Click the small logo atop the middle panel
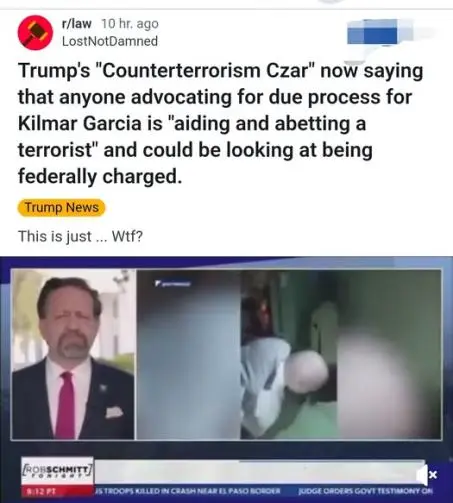 pyautogui.click(x=173, y=284)
